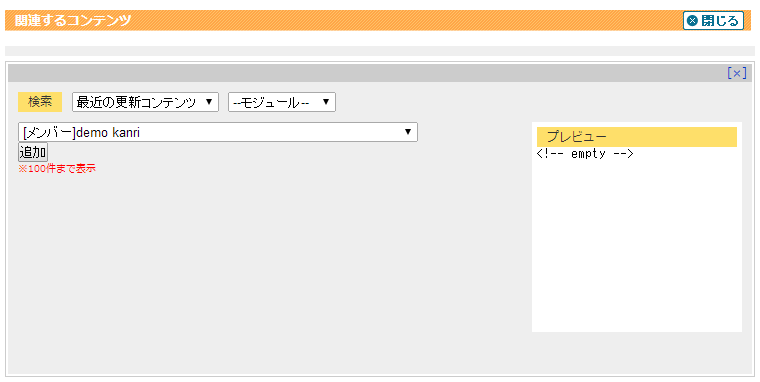The image size is (760, 382).
Task: Open the 最近の更新コンテンツ dropdown
Action: pos(145,102)
